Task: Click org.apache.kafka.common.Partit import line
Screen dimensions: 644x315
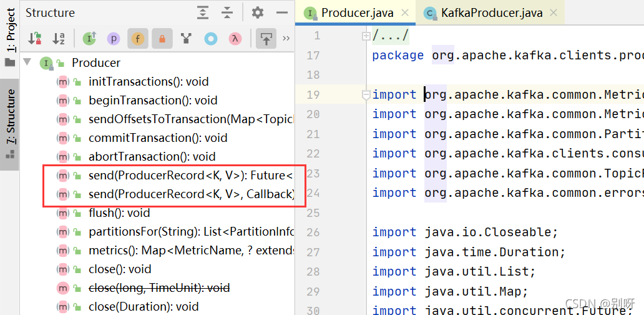Action: pos(508,134)
